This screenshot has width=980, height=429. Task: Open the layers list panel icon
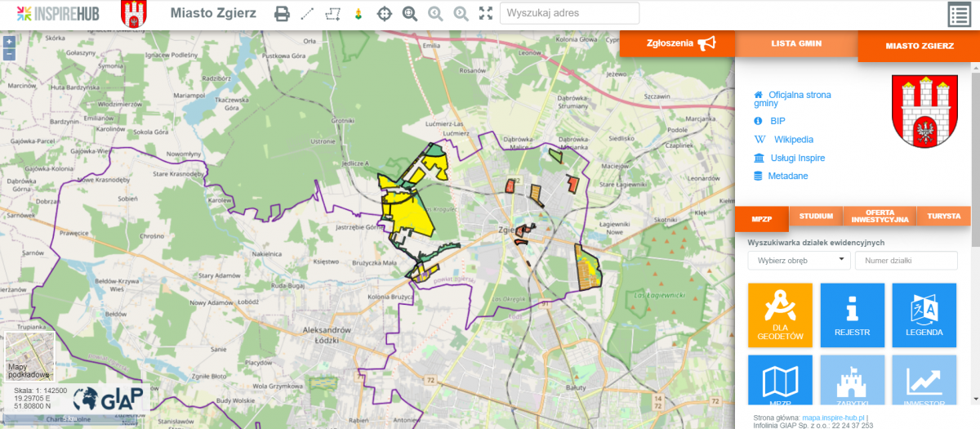click(960, 15)
